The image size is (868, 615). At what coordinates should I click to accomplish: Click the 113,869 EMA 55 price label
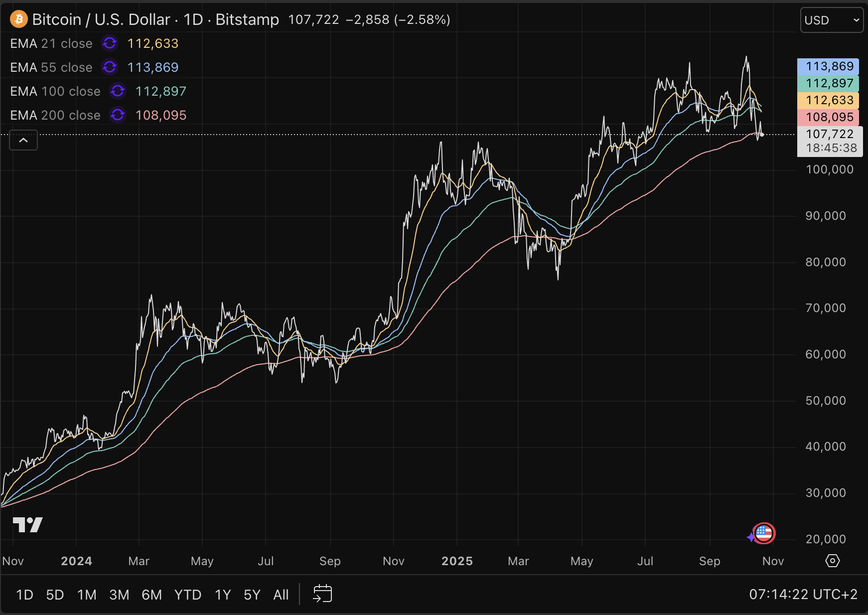coord(828,66)
